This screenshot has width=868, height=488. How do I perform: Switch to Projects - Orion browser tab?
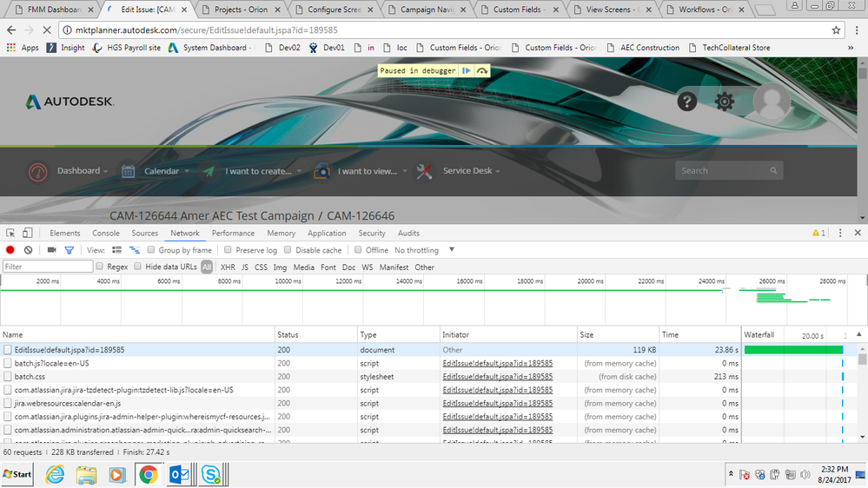tap(242, 10)
